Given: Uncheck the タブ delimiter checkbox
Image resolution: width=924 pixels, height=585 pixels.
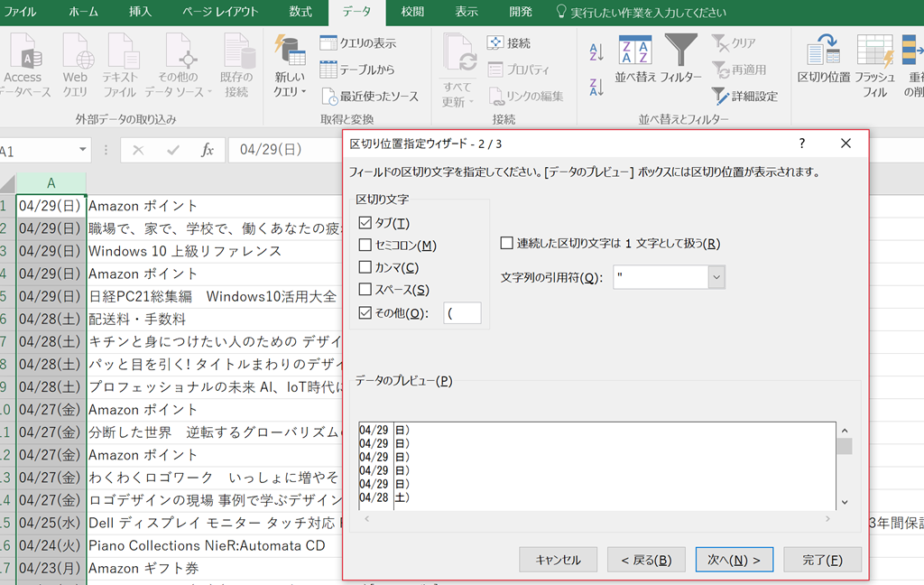Looking at the screenshot, I should click(x=365, y=223).
